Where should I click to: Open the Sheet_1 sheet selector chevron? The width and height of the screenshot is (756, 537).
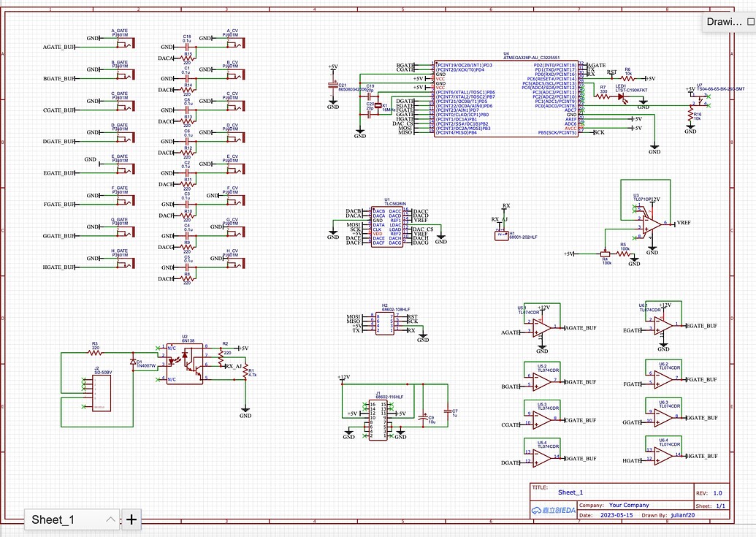click(110, 519)
